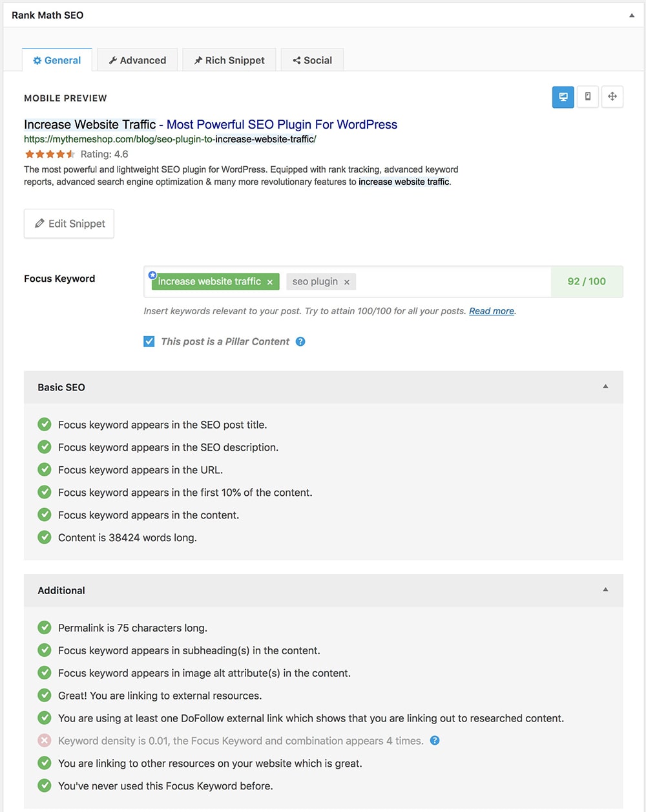646x812 pixels.
Task: Collapse the Rank Math SEO metabox
Action: [632, 15]
